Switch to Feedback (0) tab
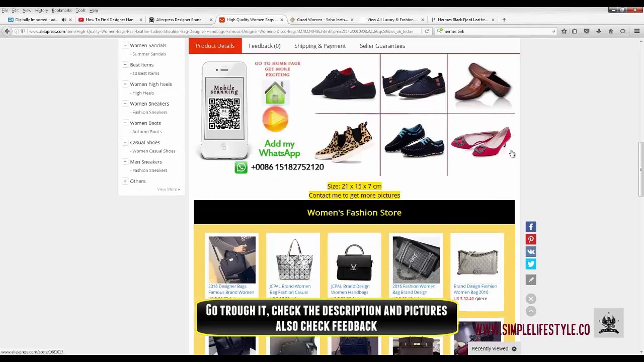 (264, 46)
